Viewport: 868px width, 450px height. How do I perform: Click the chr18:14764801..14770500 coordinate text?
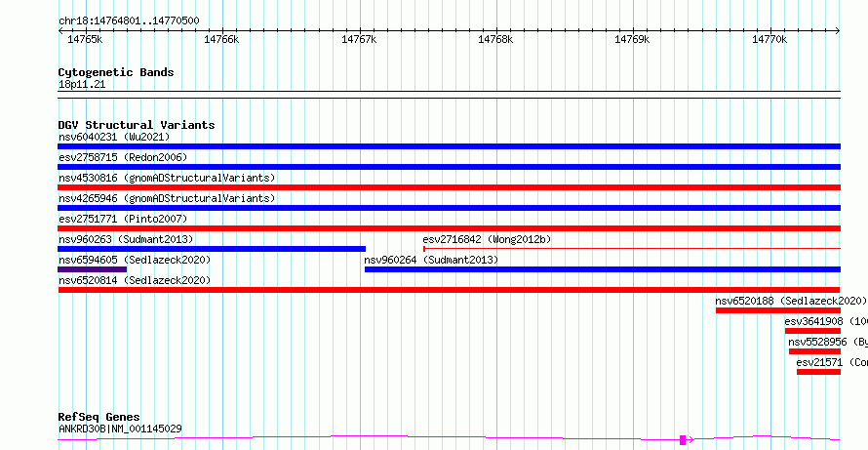pos(129,21)
